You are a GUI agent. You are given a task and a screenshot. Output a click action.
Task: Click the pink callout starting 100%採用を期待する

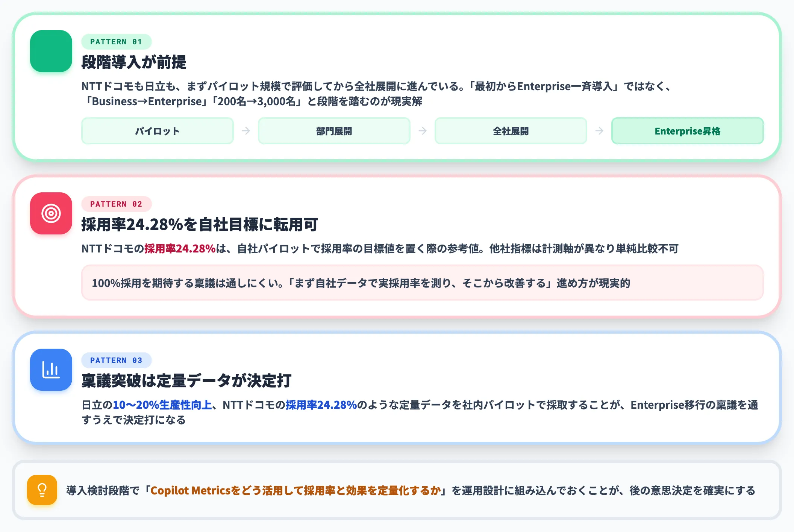(x=423, y=283)
